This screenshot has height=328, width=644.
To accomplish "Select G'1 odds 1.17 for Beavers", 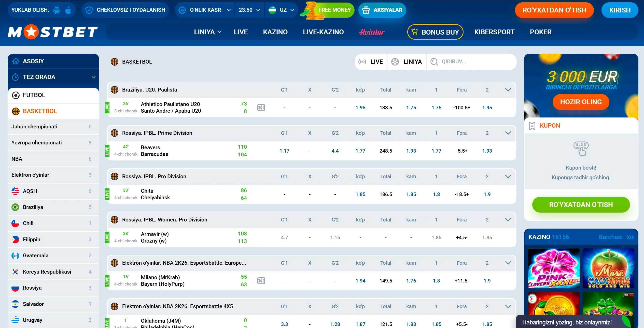I will coord(284,151).
